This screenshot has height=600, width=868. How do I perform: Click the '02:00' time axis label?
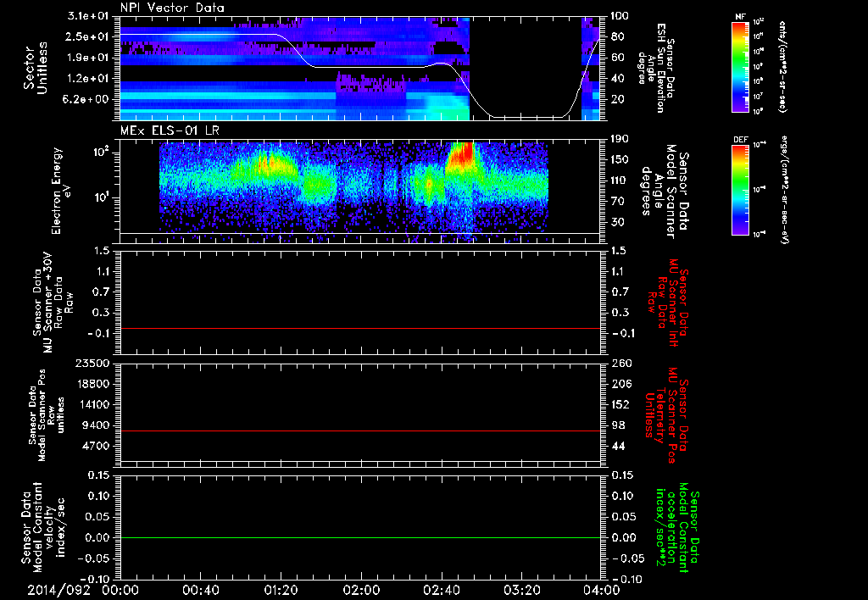(361, 590)
